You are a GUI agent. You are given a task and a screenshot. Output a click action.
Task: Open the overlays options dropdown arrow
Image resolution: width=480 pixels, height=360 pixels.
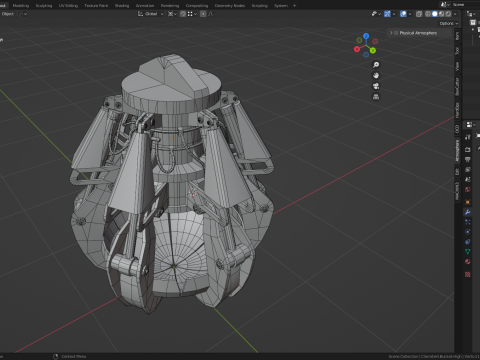pos(410,14)
